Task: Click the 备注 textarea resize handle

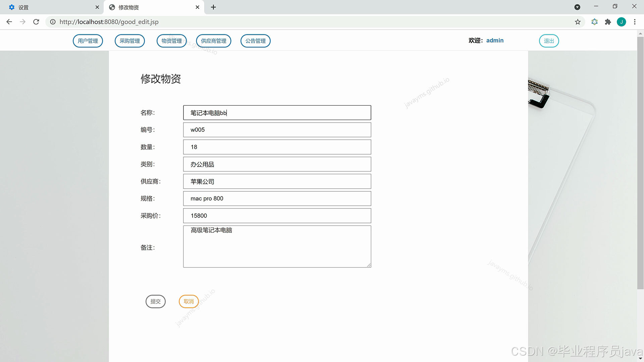Action: click(369, 265)
